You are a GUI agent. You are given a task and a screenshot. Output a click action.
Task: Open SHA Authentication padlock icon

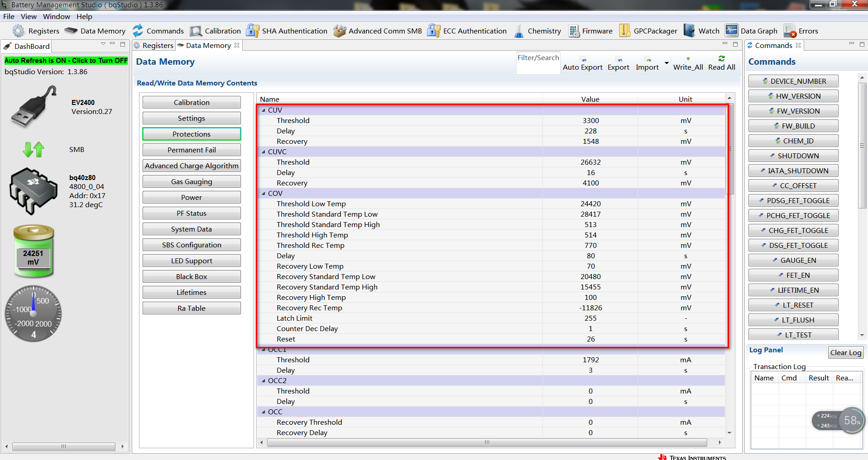click(x=253, y=31)
